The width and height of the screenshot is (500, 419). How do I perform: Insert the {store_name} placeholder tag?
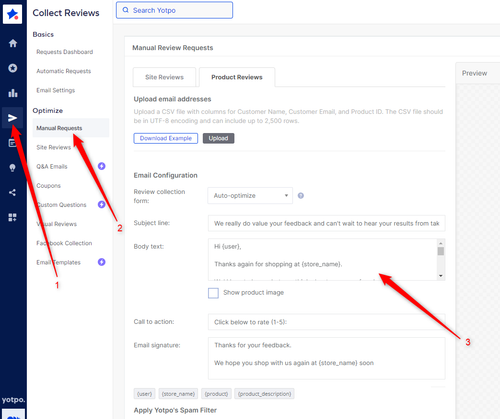pyautogui.click(x=178, y=394)
